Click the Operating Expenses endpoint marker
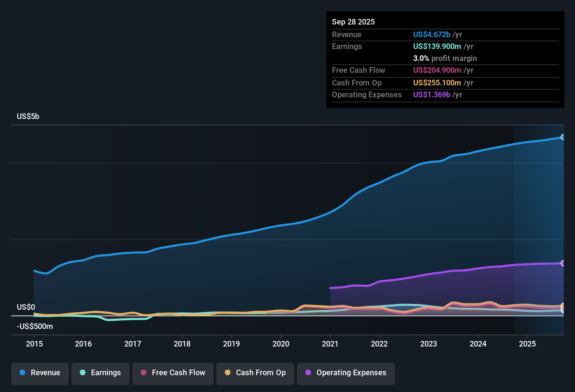The image size is (575, 392). (x=563, y=262)
